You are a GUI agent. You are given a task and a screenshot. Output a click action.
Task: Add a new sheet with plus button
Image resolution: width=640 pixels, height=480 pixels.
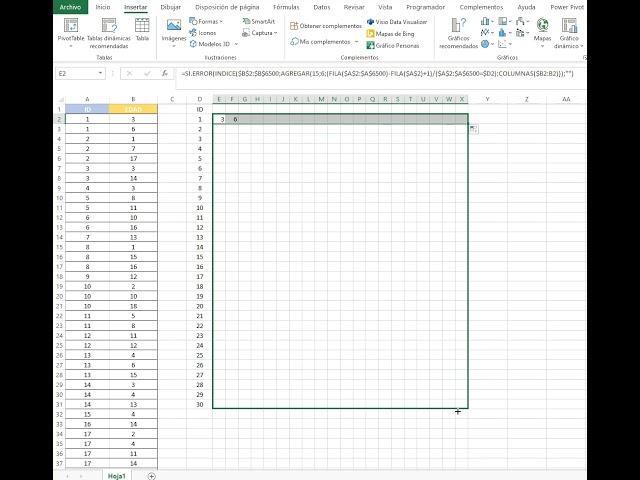point(152,476)
